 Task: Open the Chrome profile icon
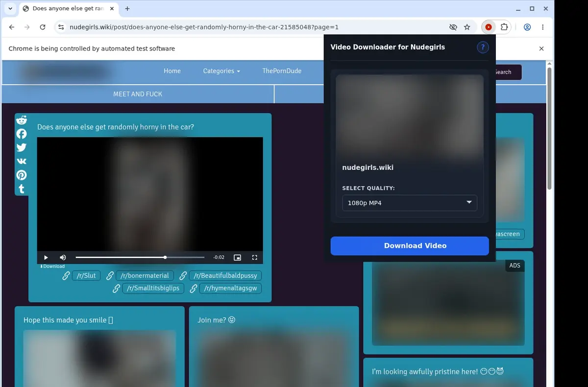pos(527,27)
